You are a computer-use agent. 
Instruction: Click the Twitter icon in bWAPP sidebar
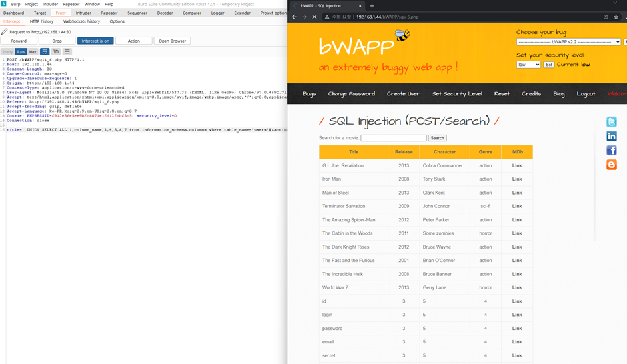point(612,122)
